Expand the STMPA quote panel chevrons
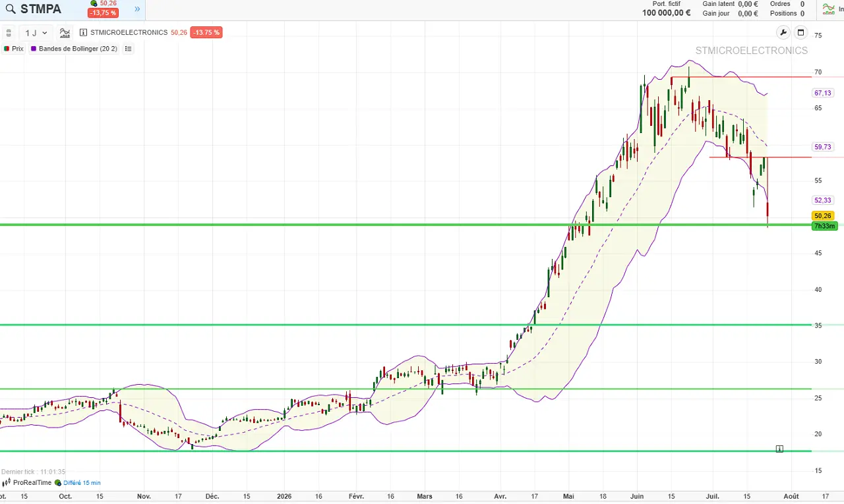 point(137,9)
